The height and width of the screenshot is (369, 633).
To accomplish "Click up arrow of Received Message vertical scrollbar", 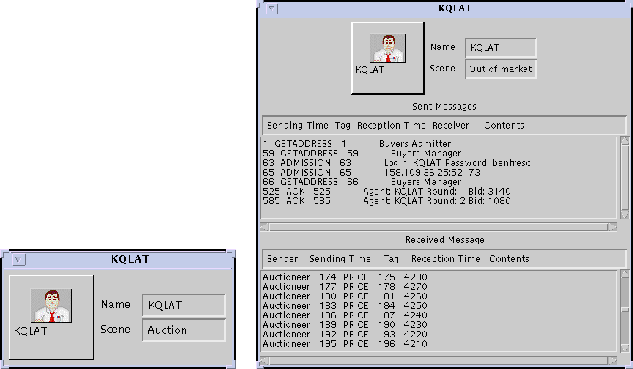I will point(625,274).
